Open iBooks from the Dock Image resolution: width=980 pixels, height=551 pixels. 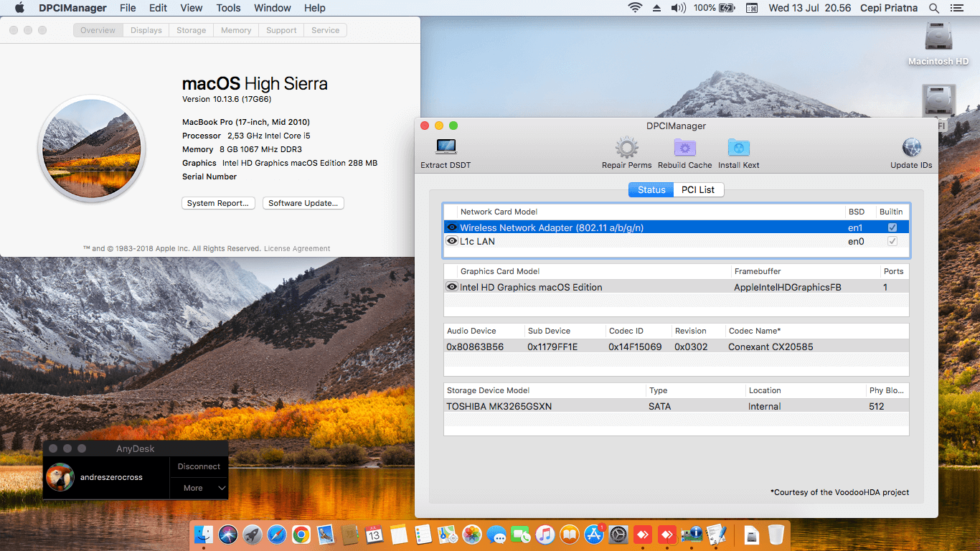570,534
